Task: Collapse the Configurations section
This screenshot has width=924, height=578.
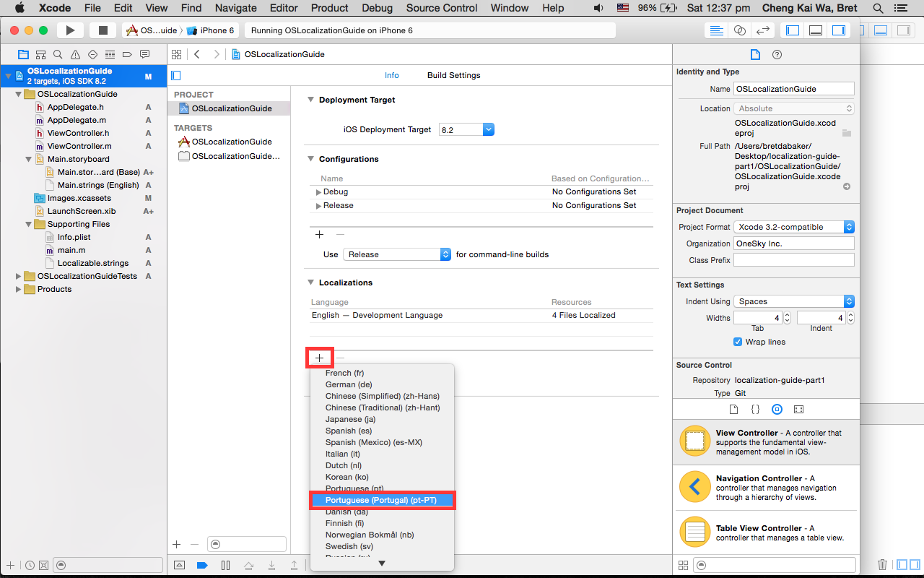Action: [x=311, y=159]
